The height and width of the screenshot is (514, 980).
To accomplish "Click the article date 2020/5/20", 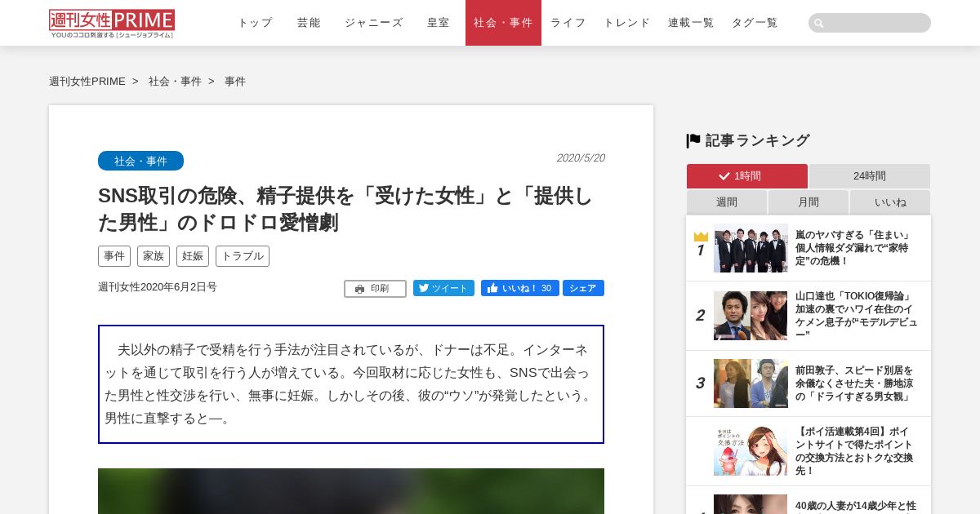I will [581, 158].
